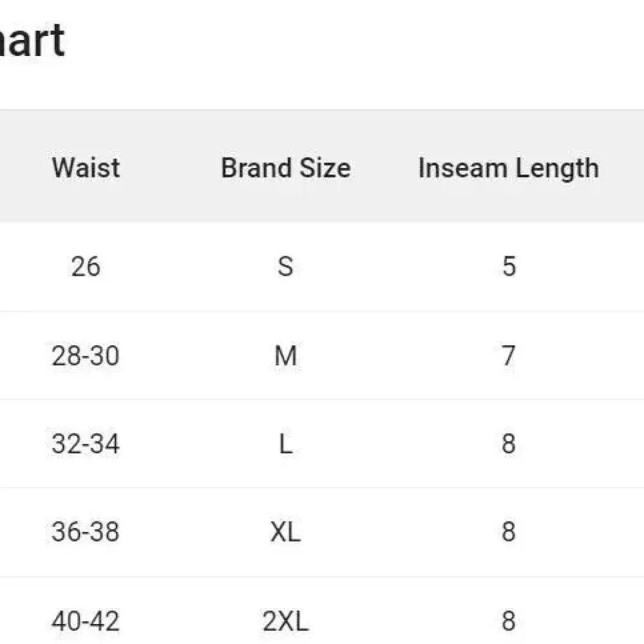
Task: Click inseam value 8 in the 2XL row
Action: (x=509, y=621)
